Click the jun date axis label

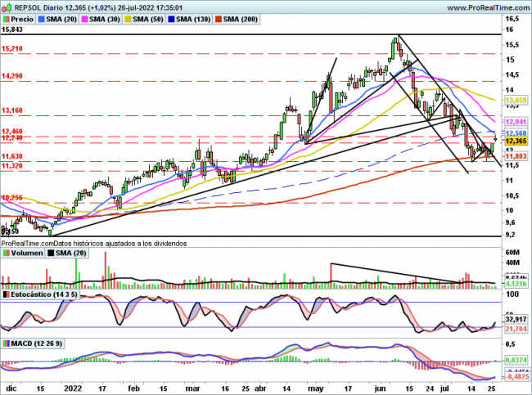[380, 388]
